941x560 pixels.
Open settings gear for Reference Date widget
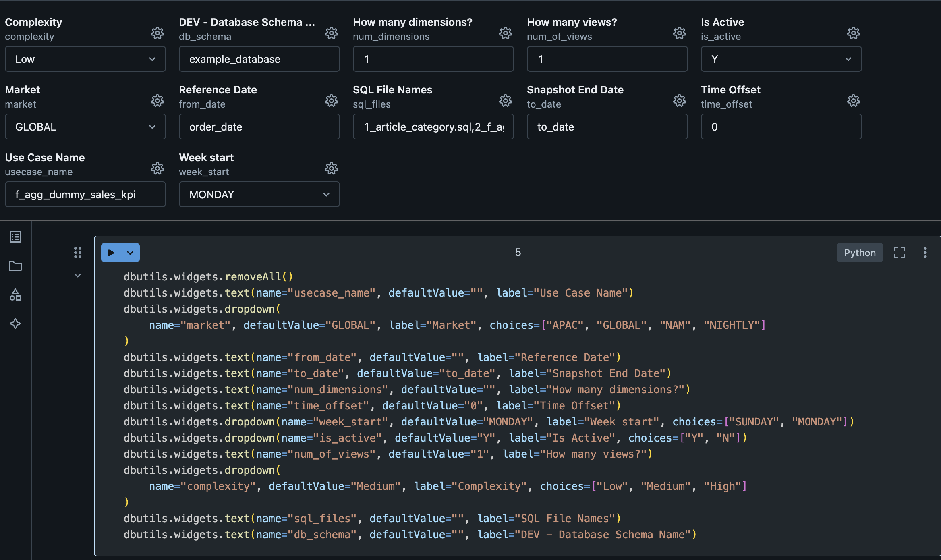pyautogui.click(x=331, y=101)
